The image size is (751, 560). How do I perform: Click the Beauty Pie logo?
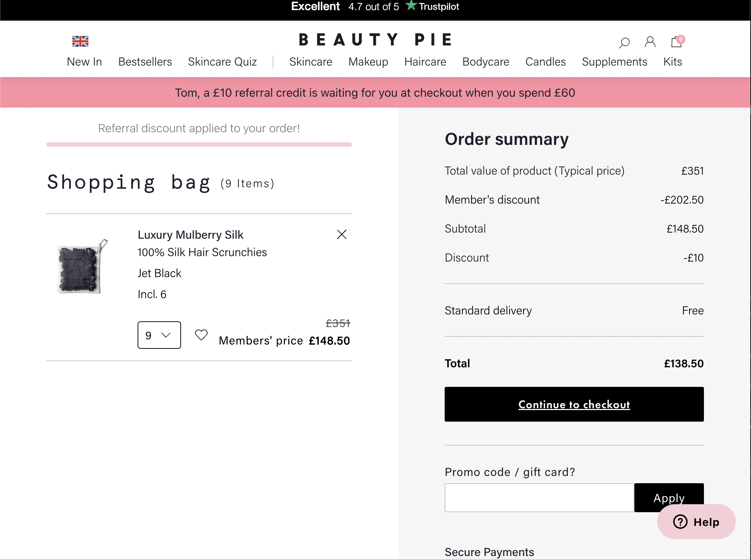(375, 40)
